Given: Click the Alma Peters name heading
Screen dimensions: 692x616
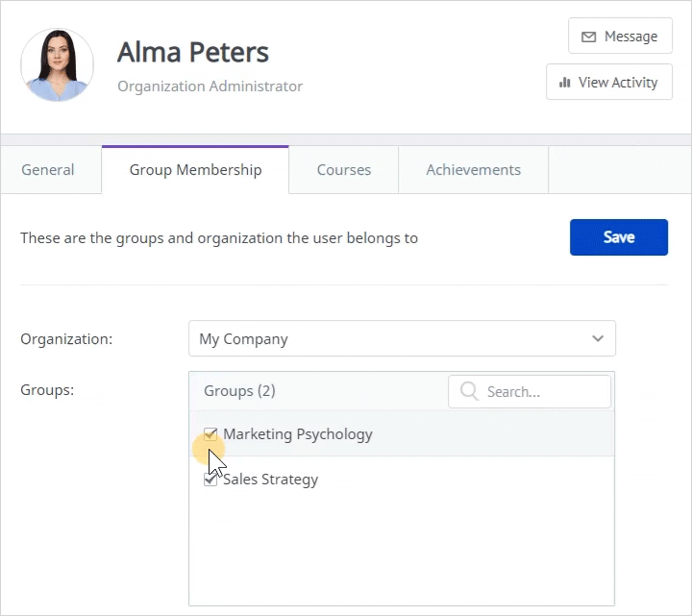Looking at the screenshot, I should [x=193, y=52].
